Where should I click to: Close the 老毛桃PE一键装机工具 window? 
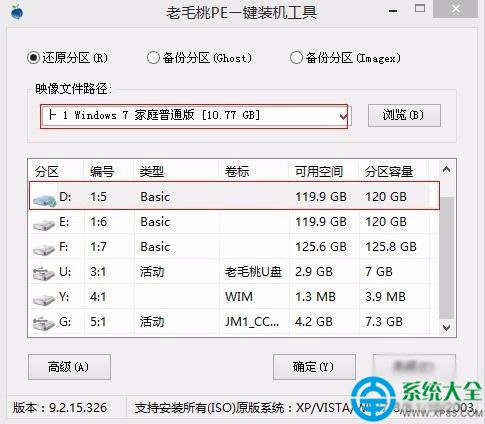coord(455,9)
